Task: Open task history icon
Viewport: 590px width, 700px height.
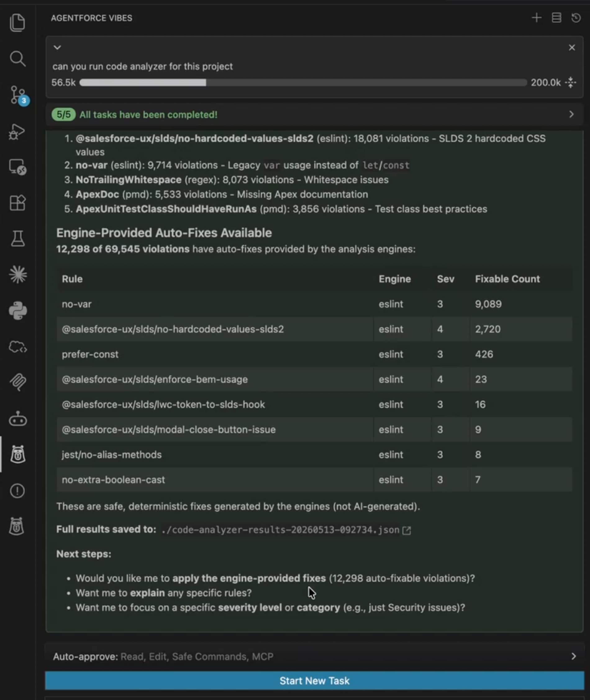Action: [576, 18]
